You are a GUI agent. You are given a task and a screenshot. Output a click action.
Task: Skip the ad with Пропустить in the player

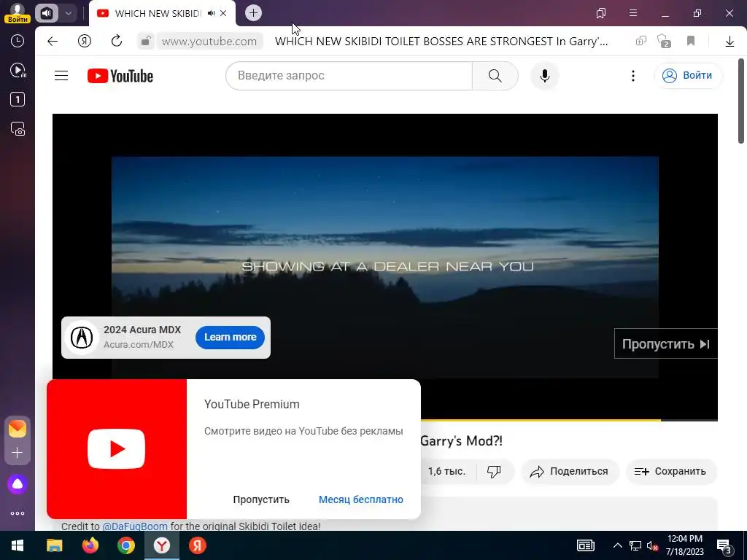tap(666, 344)
